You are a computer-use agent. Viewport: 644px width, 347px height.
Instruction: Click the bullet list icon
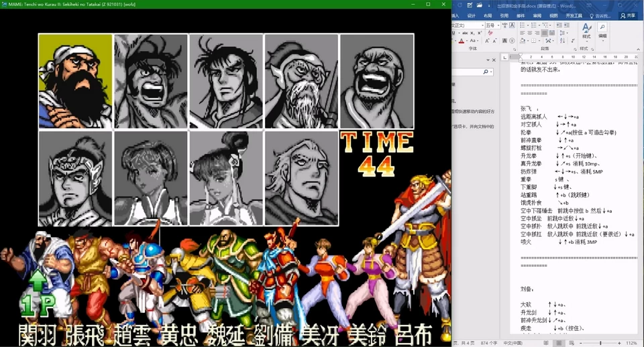[x=523, y=25]
